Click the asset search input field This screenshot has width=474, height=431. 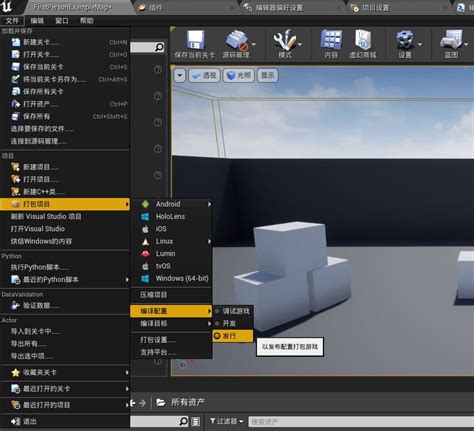(x=361, y=422)
